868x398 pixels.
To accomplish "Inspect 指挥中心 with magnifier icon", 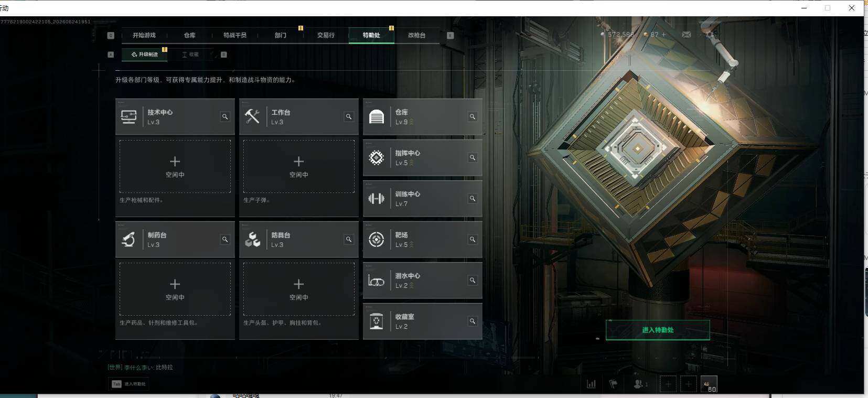I will click(x=473, y=158).
